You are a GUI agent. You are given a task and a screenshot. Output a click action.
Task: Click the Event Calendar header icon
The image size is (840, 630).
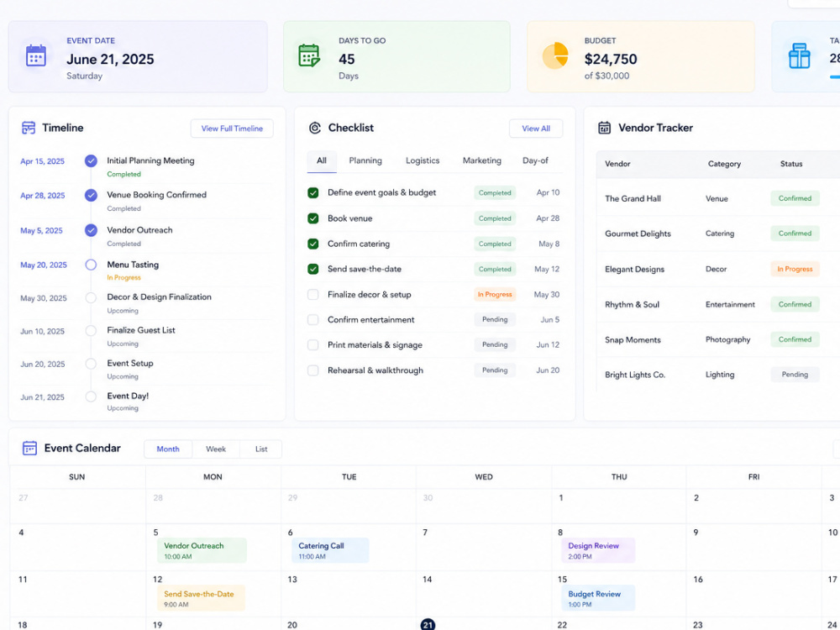(x=29, y=448)
